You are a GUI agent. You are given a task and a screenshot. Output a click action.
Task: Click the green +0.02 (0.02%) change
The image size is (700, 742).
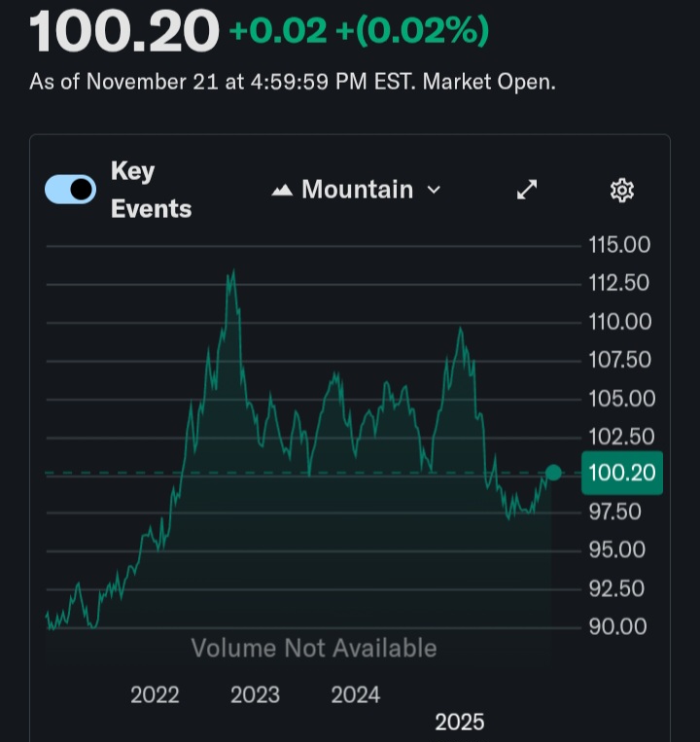pos(359,32)
